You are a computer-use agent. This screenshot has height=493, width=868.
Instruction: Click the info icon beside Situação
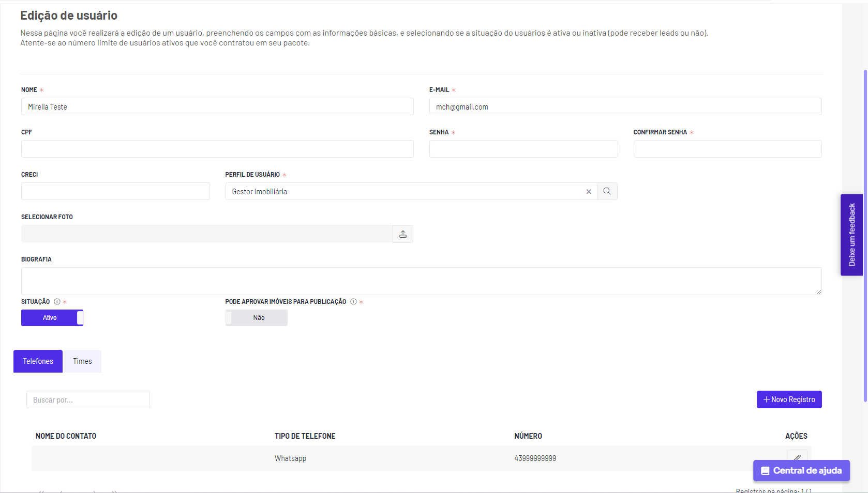coord(57,302)
